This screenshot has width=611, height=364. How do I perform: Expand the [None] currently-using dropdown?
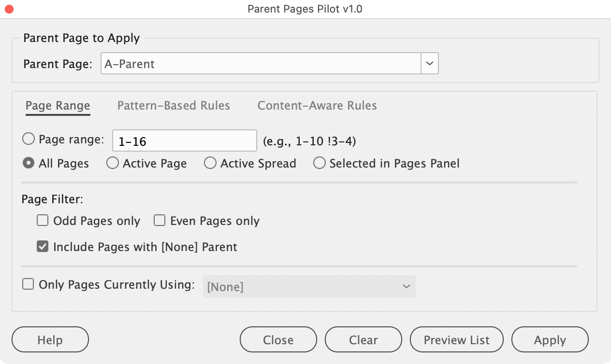[309, 287]
